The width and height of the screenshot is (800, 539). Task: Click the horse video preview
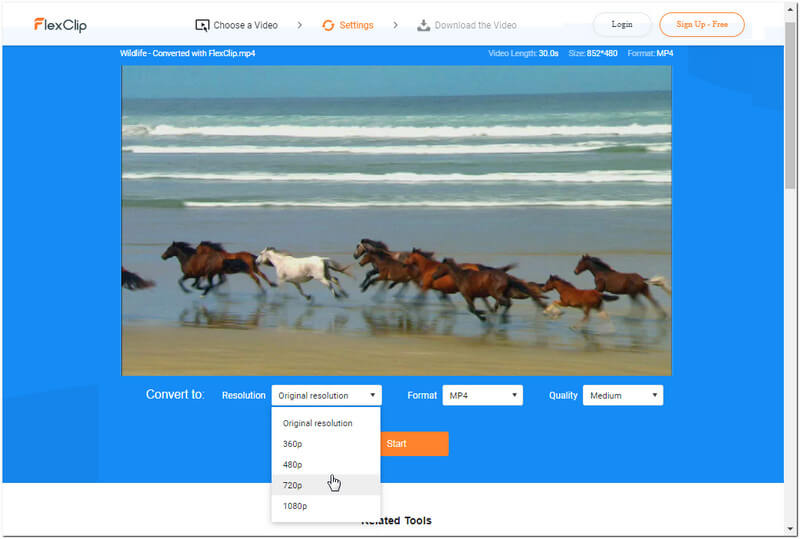pyautogui.click(x=396, y=220)
